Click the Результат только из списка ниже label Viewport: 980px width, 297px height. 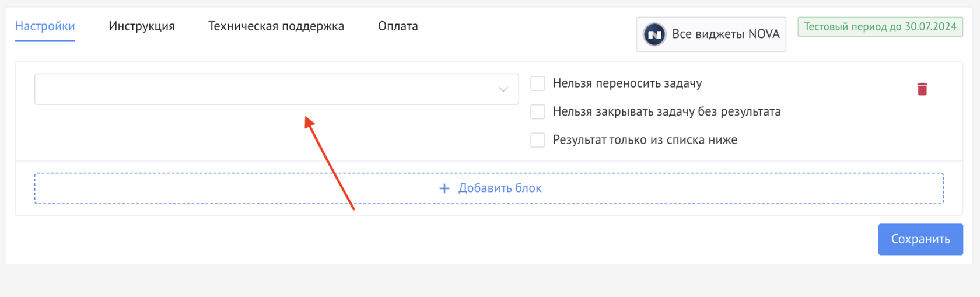[645, 140]
